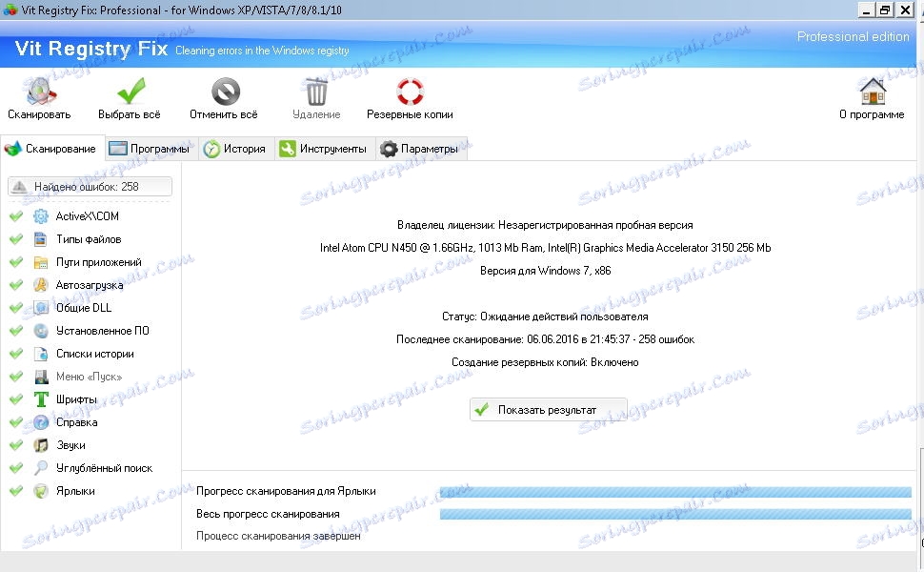924x572 pixels.
Task: Click the Весь прогресс сканирования bar
Action: pos(675,514)
